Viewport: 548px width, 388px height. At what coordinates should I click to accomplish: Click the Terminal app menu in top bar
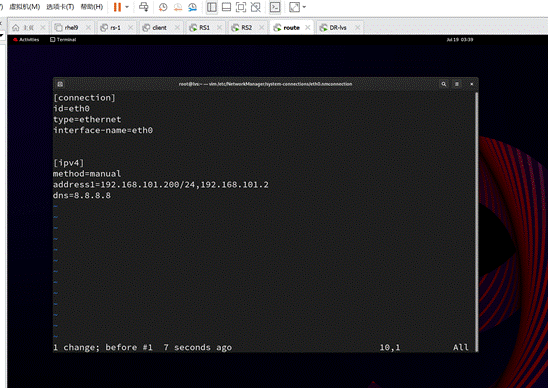point(63,39)
